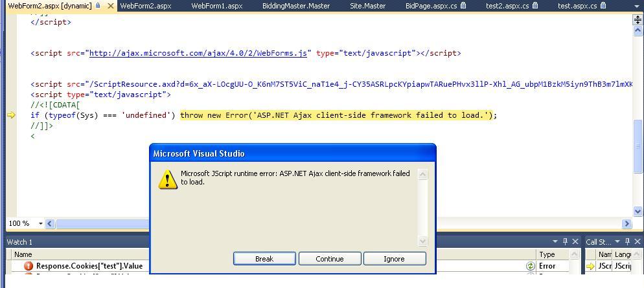
Task: Click the script type="text/javascript" line
Action: tap(100, 94)
